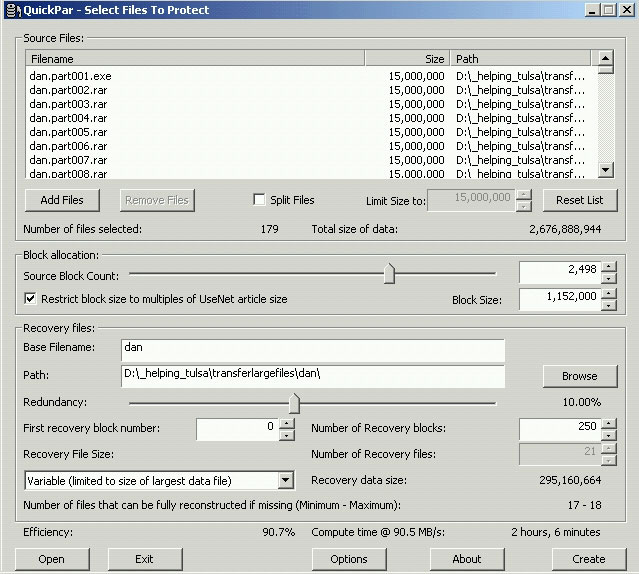The image size is (639, 574).
Task: Click Create to generate recovery files
Action: pyautogui.click(x=589, y=559)
